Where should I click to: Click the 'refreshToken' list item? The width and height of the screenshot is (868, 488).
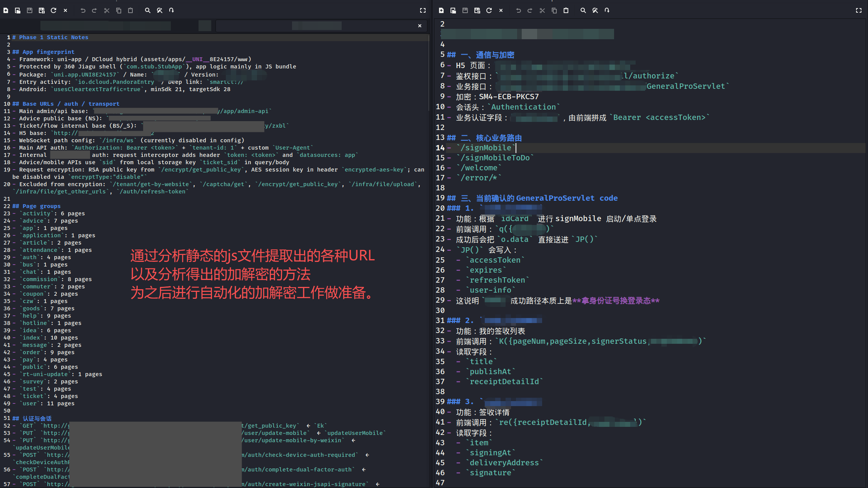coord(493,280)
